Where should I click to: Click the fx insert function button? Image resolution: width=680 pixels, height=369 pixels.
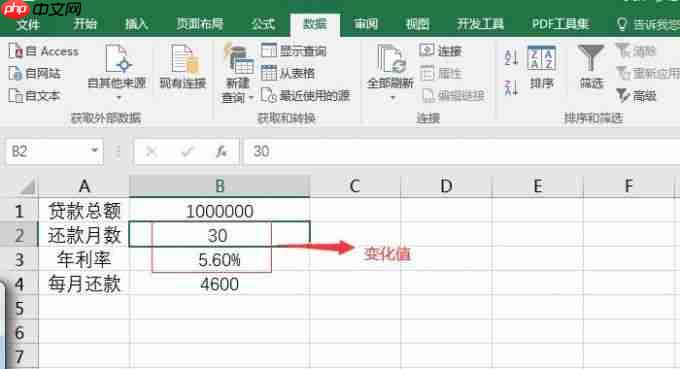pos(222,151)
